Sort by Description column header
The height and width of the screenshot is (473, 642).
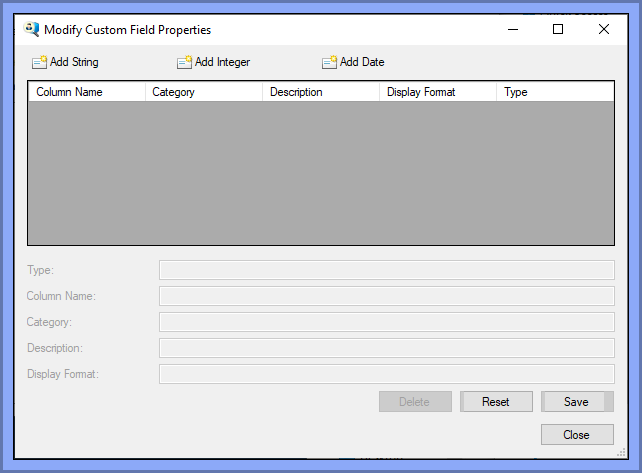click(321, 92)
